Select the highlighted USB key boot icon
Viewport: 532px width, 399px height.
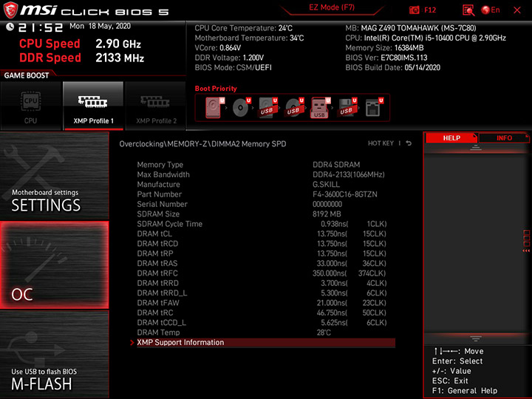pyautogui.click(x=321, y=108)
